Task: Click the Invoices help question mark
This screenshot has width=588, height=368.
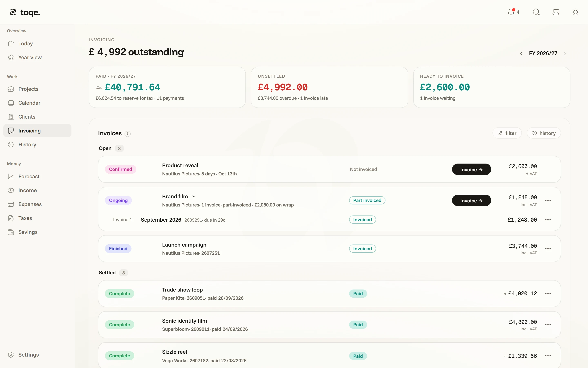Action: (x=127, y=134)
